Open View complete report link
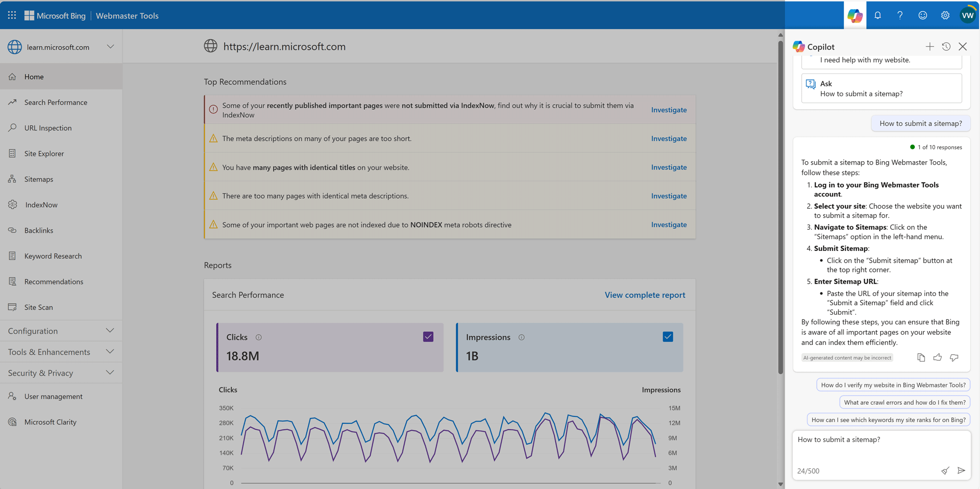 (645, 295)
